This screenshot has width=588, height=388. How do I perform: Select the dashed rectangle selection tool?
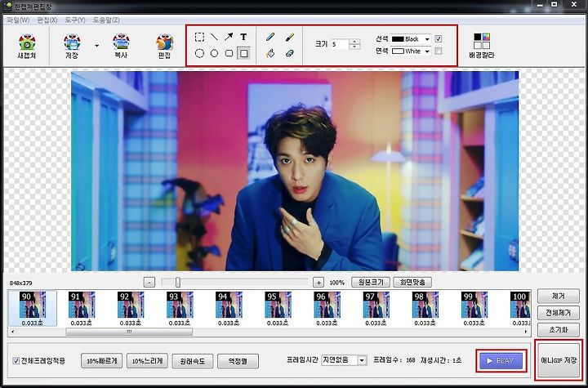(199, 37)
